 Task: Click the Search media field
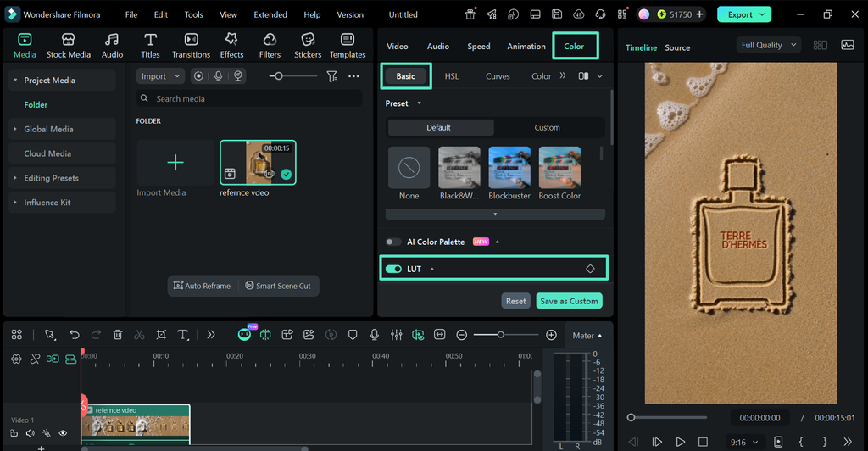[x=249, y=98]
